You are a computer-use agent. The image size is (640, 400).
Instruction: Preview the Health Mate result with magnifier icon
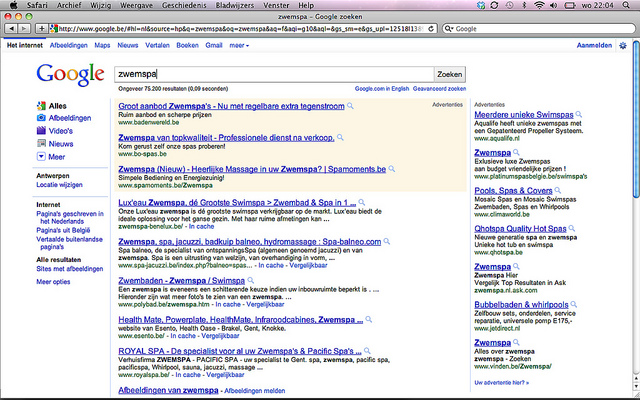369,320
